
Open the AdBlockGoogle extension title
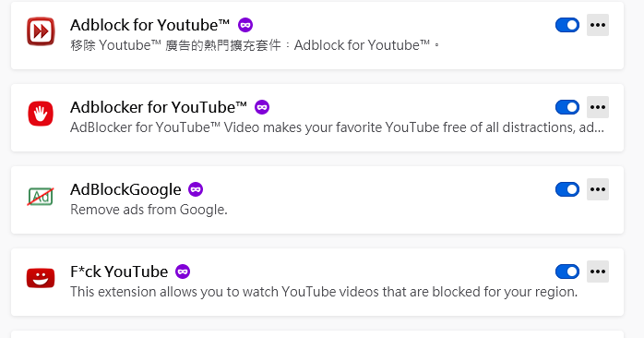[125, 189]
